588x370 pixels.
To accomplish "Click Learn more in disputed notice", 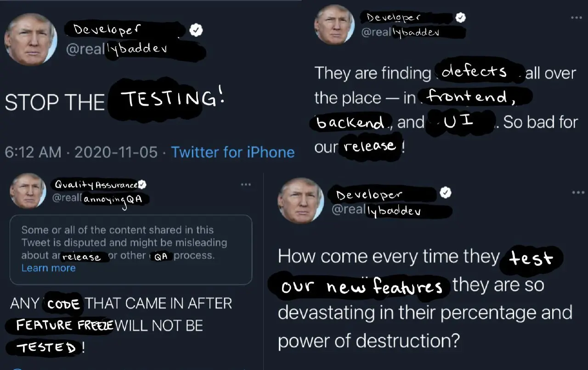I will pos(48,268).
